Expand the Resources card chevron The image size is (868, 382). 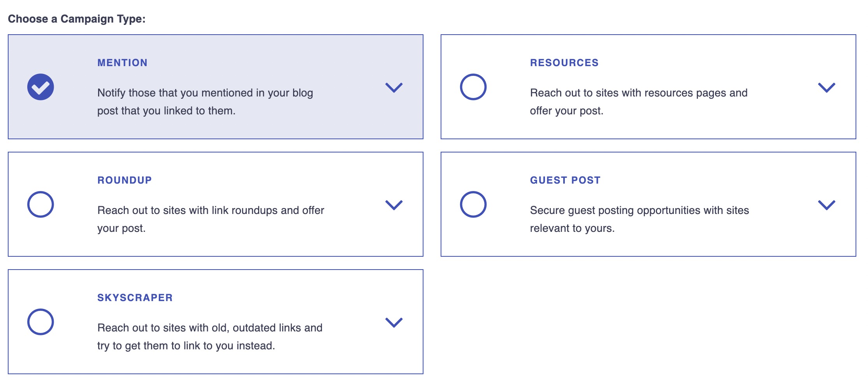point(826,88)
